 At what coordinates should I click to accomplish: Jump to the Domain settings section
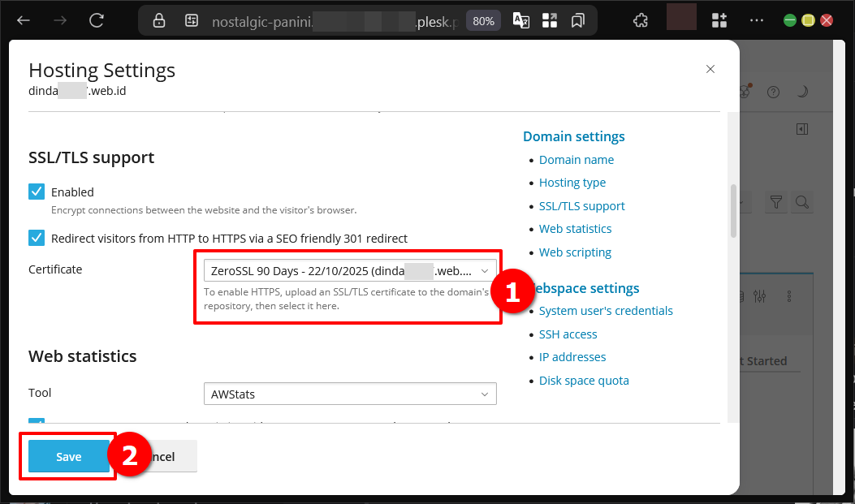[x=573, y=136]
